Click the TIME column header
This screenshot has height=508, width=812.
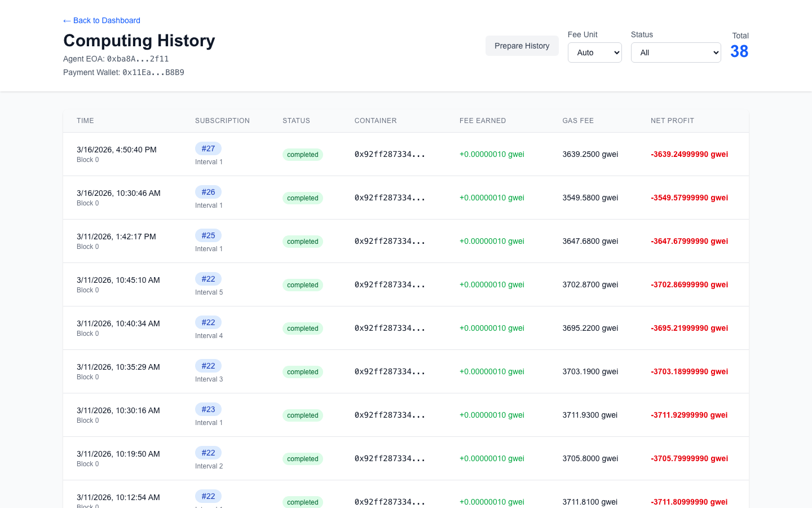click(x=85, y=121)
